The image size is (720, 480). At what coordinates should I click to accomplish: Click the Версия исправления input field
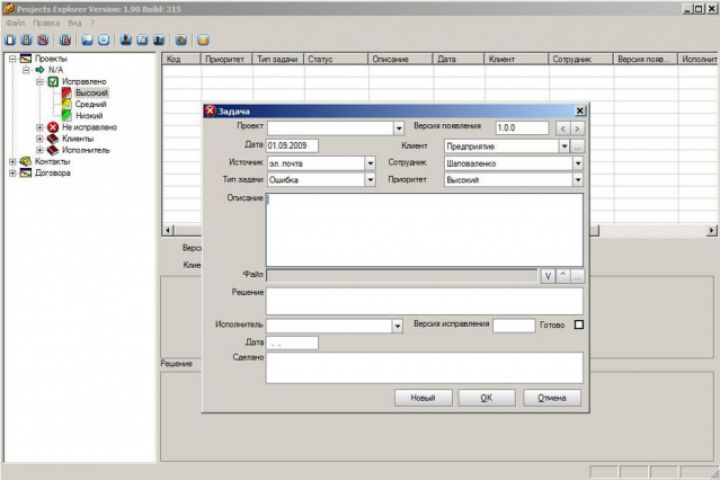tap(514, 325)
